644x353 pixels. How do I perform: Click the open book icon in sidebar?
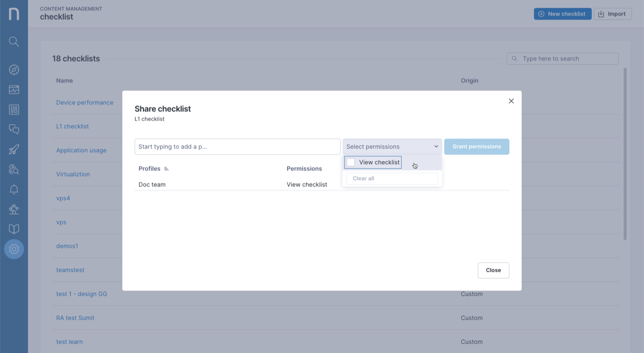coord(14,229)
